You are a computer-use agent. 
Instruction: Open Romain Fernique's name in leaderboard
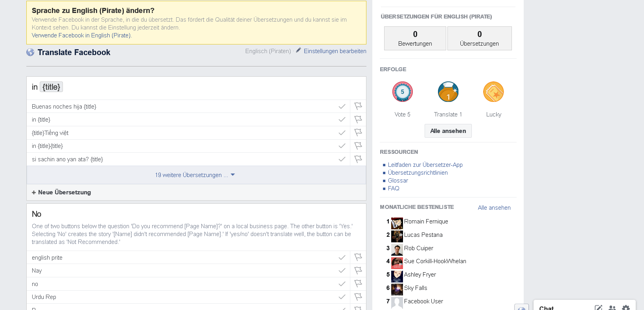coord(426,221)
